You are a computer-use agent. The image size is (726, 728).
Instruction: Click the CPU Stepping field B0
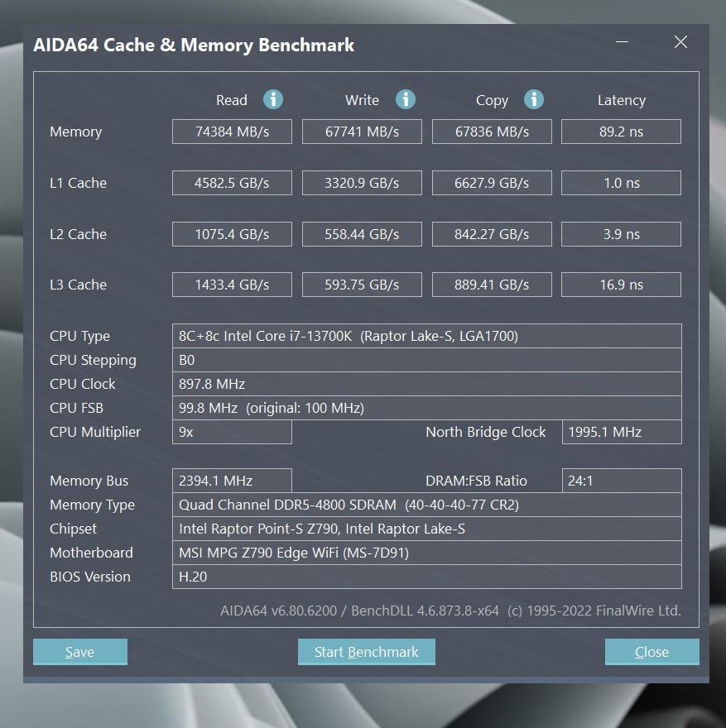pyautogui.click(x=427, y=361)
